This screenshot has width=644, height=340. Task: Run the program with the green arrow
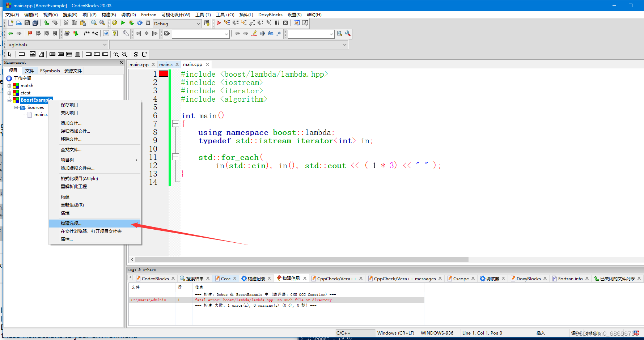coord(123,23)
